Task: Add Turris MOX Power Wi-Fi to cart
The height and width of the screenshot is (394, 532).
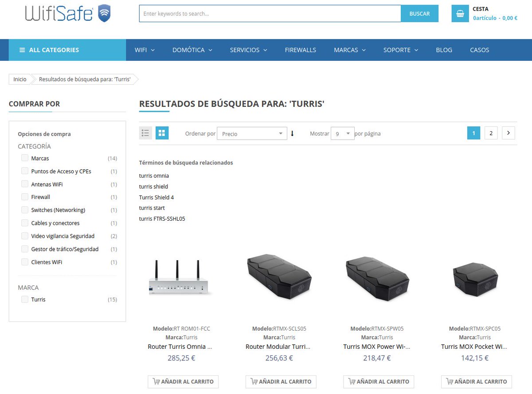Action: 379,382
